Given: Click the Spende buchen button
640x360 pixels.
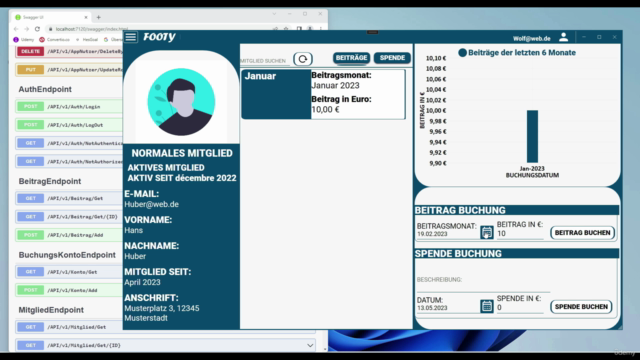Looking at the screenshot, I should click(581, 307).
